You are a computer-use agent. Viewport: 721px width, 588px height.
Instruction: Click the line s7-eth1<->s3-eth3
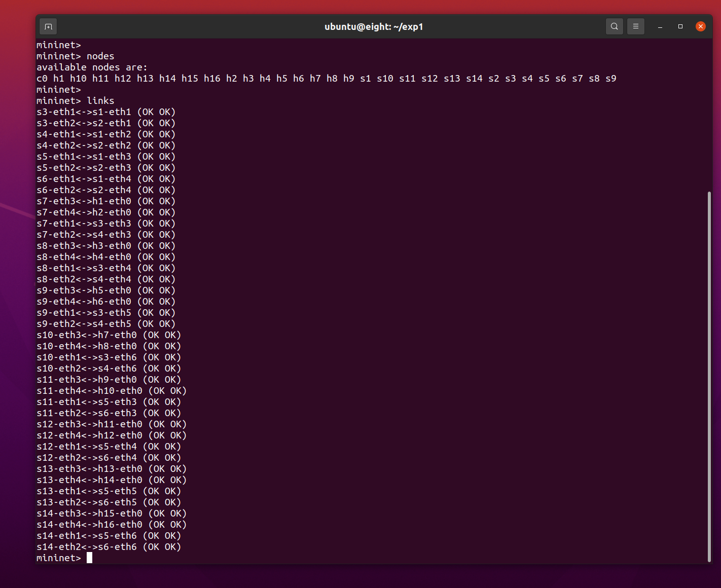pos(106,224)
